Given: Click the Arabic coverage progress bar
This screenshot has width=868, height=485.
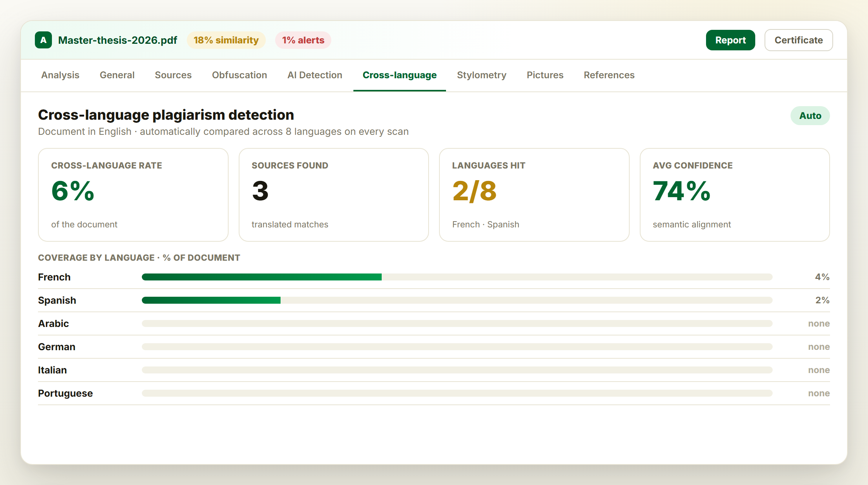Looking at the screenshot, I should click(457, 323).
